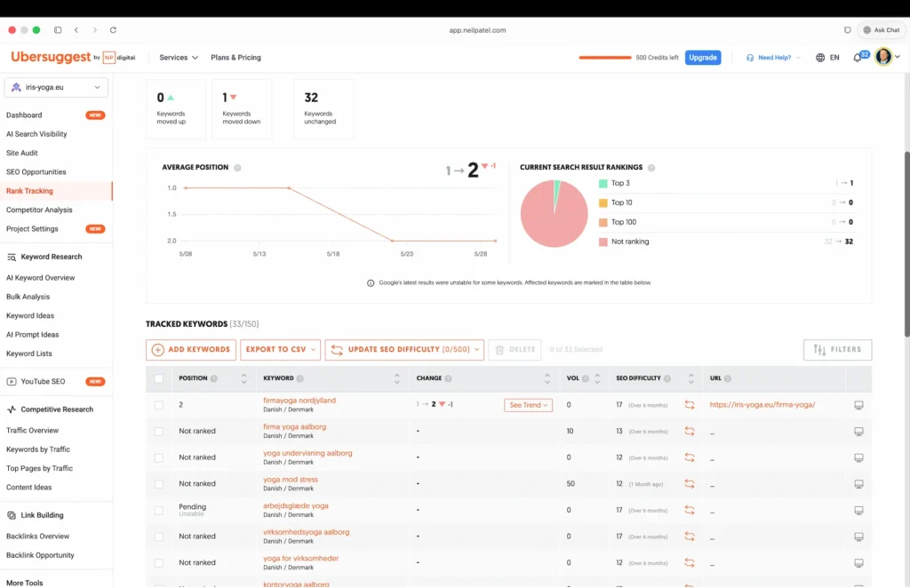Refresh SEO difficulty for virksomhedsyoga aalborg row

690,536
